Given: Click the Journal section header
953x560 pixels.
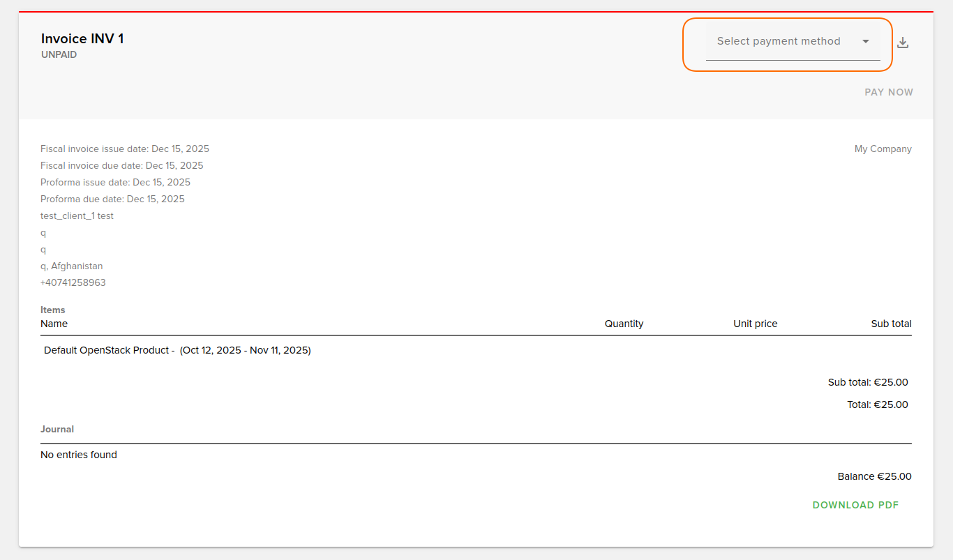Looking at the screenshot, I should pyautogui.click(x=57, y=429).
